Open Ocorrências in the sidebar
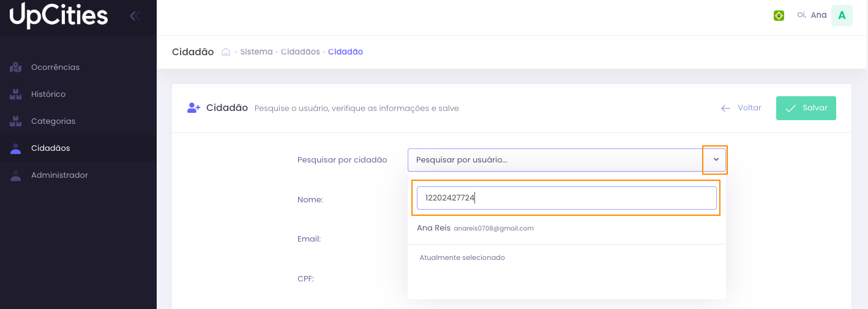The width and height of the screenshot is (868, 309). pyautogui.click(x=78, y=67)
